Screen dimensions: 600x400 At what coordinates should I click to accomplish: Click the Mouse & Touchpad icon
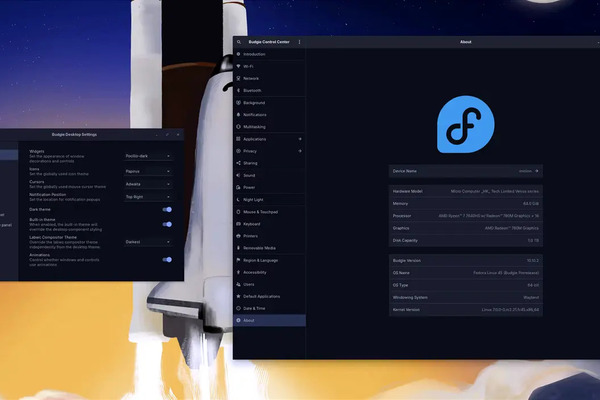(238, 212)
